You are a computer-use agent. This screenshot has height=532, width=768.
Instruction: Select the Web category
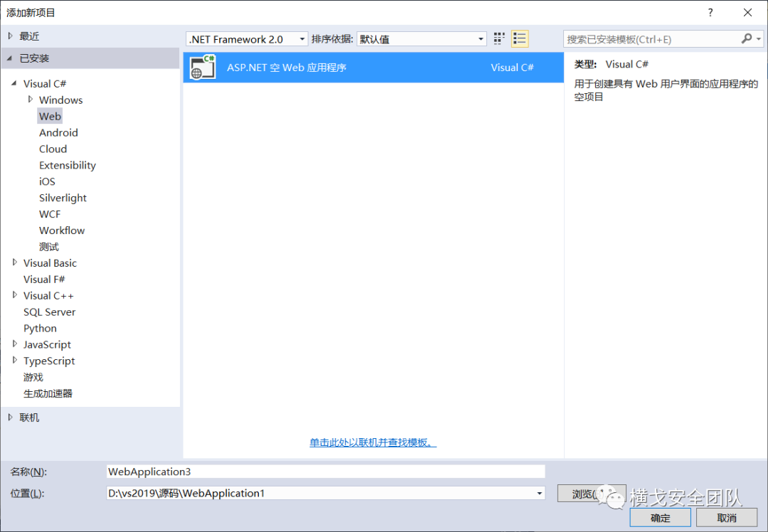[50, 116]
